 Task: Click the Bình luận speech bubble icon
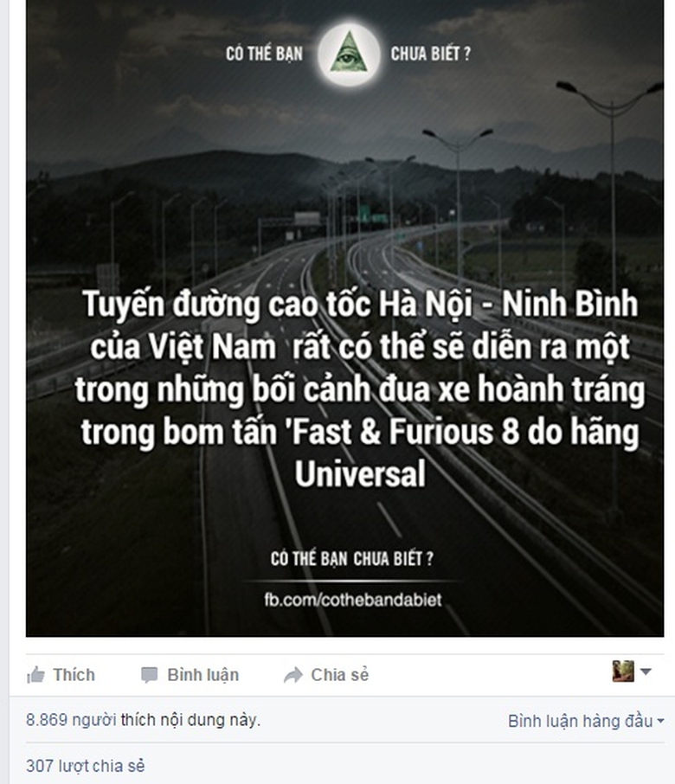pos(149,675)
